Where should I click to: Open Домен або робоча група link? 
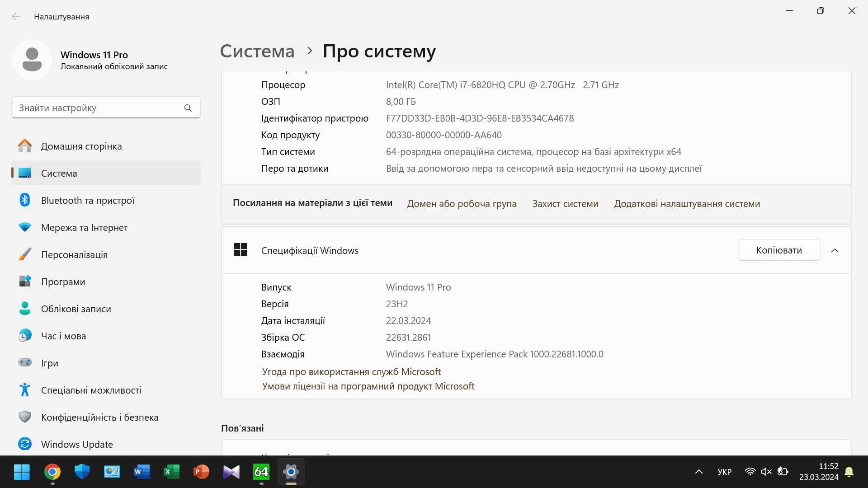coord(462,204)
